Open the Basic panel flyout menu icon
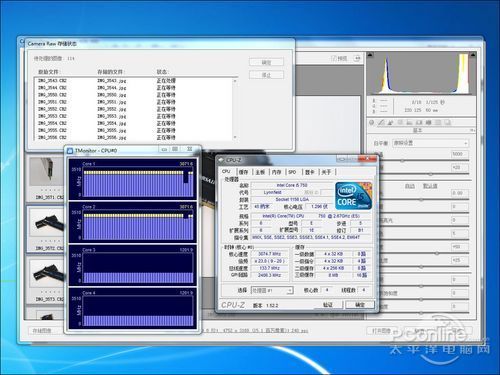The width and height of the screenshot is (500, 375). (x=472, y=130)
